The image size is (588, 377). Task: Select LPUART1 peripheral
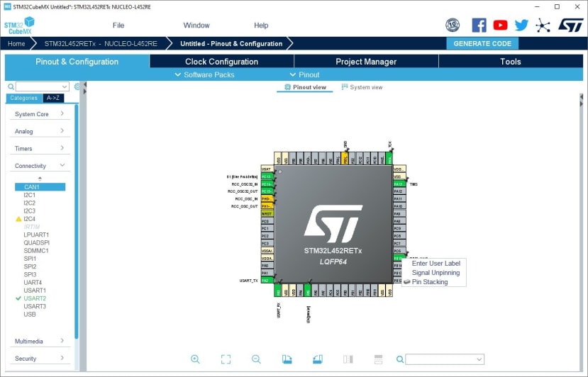(36, 235)
